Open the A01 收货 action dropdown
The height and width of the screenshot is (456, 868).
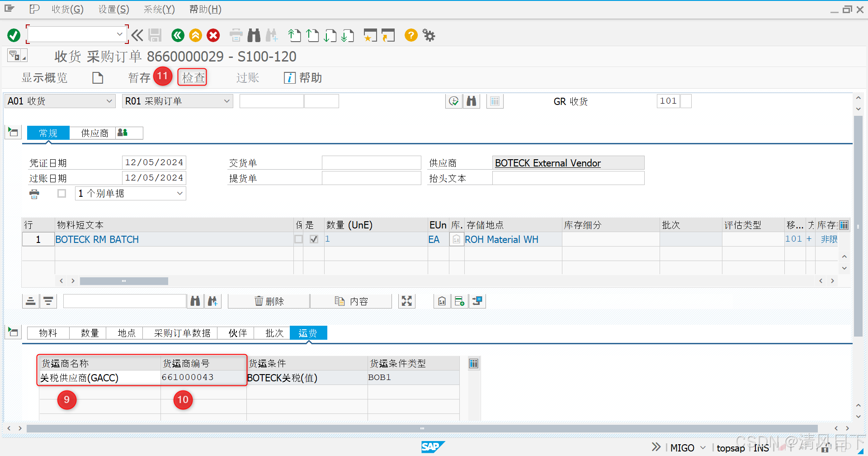point(109,101)
